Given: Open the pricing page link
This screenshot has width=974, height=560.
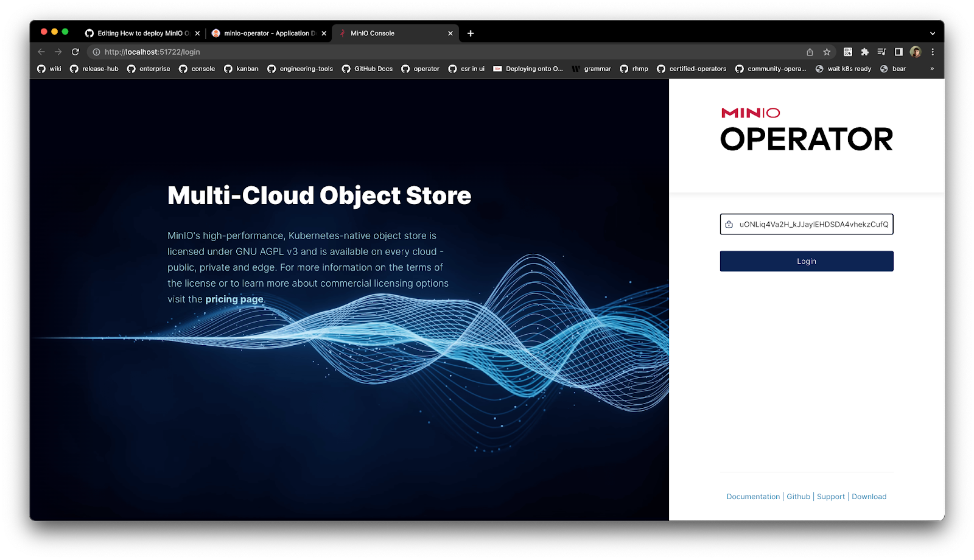Looking at the screenshot, I should tap(234, 299).
